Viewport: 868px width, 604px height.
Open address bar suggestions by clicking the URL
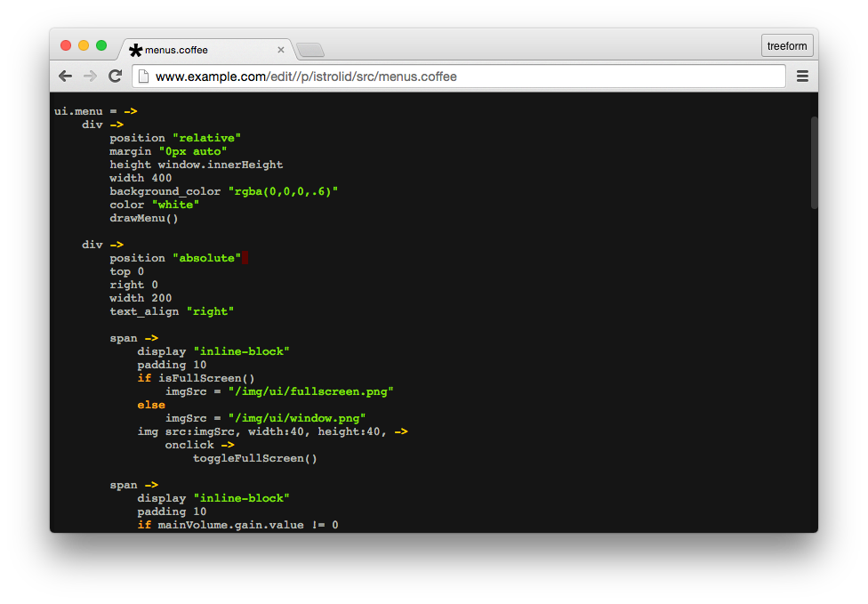pyautogui.click(x=356, y=76)
